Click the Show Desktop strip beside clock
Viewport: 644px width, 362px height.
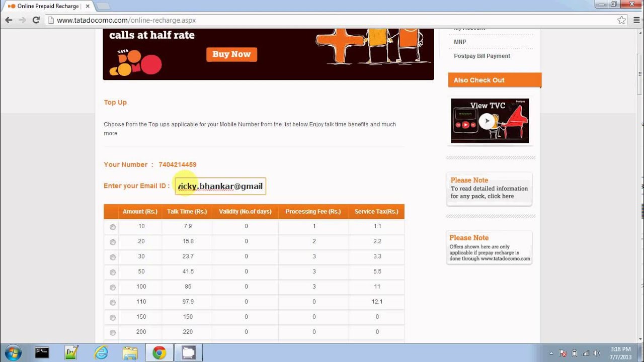coord(640,352)
